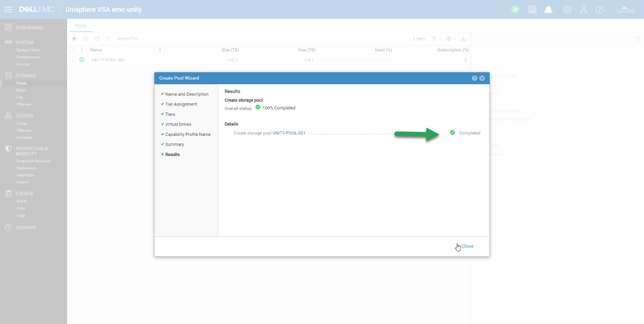The height and width of the screenshot is (324, 644).
Task: Open the CloudIQ link icon
Action: pos(626,9)
